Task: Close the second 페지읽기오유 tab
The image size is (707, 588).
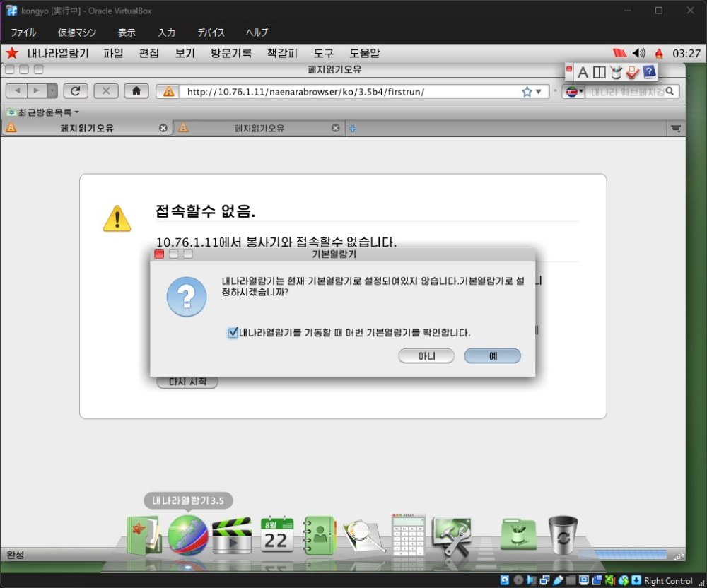Action: click(x=335, y=129)
